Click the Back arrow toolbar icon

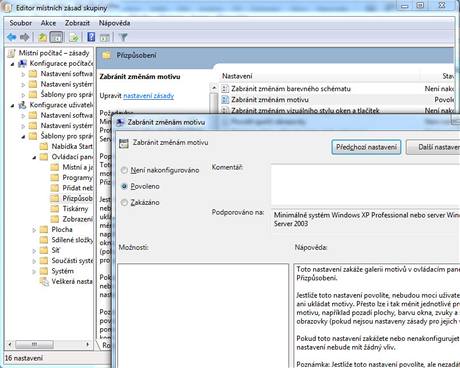tap(12, 37)
